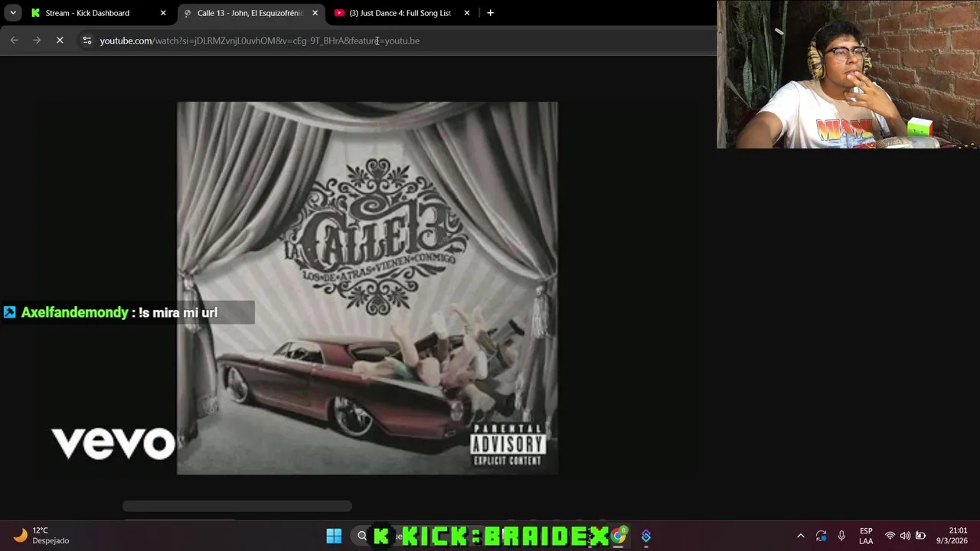The width and height of the screenshot is (980, 551).
Task: Check the battery status tray icon
Action: click(x=920, y=536)
